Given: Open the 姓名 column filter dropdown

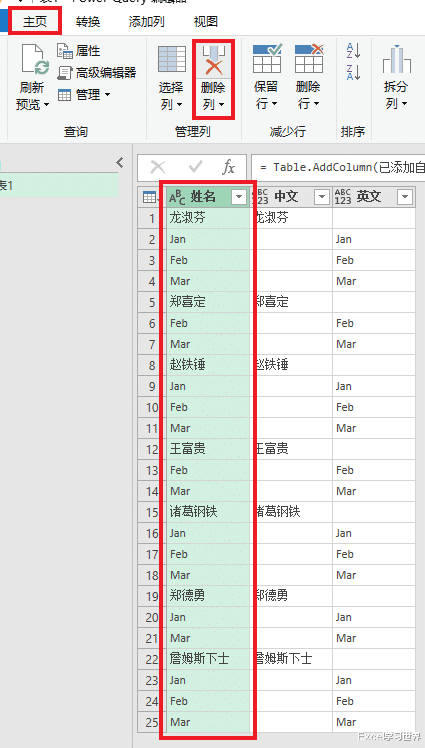Looking at the screenshot, I should (x=239, y=197).
